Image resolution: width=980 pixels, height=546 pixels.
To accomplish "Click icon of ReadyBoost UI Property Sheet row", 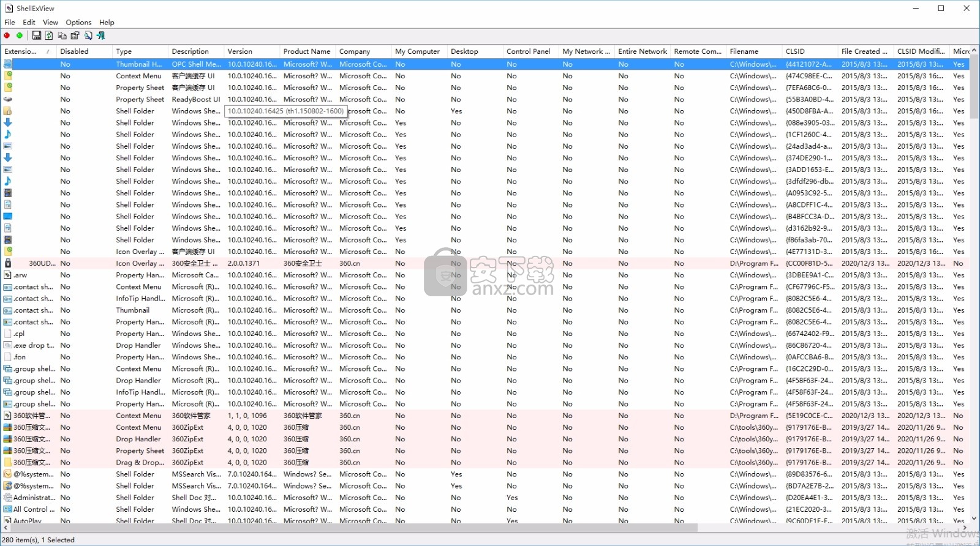I will tap(8, 99).
